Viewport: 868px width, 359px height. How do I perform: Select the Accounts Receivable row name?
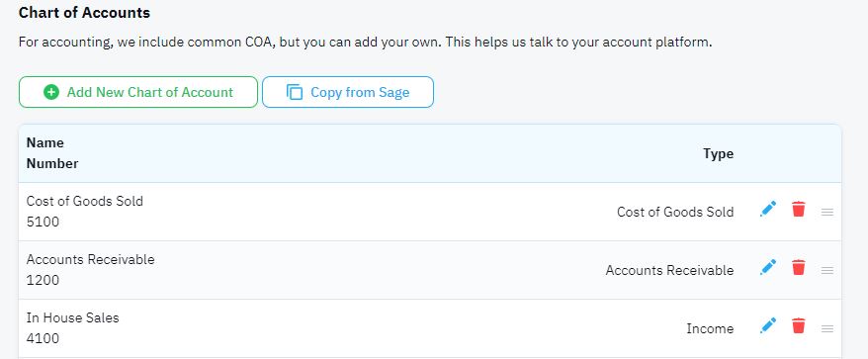pos(90,259)
